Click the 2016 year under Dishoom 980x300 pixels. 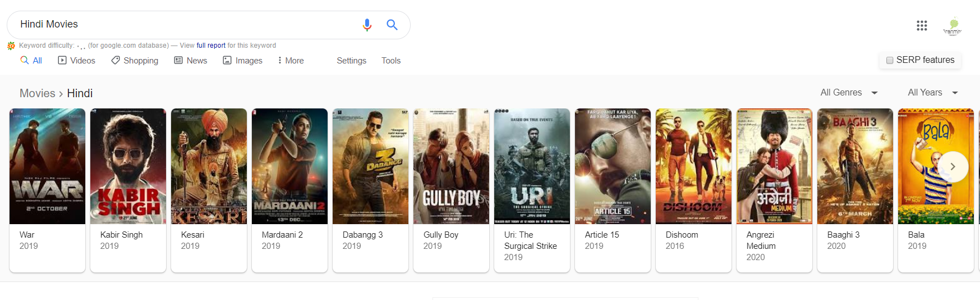pos(675,246)
